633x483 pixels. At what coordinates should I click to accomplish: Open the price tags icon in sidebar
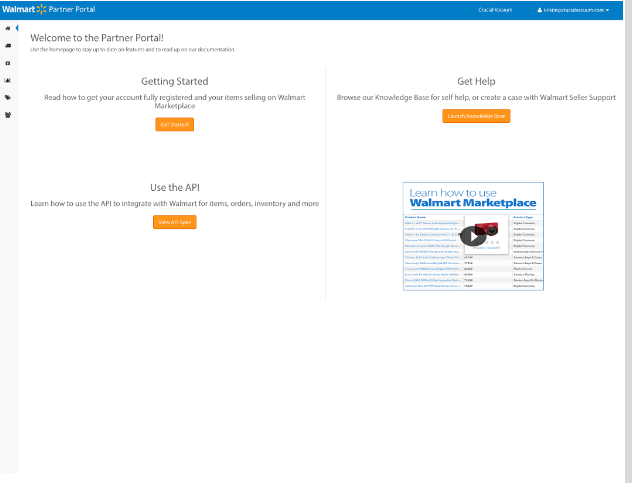point(8,97)
